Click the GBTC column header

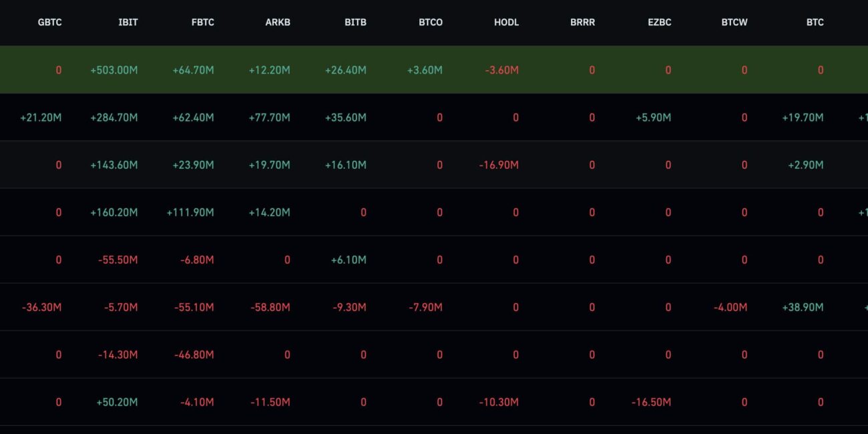49,22
